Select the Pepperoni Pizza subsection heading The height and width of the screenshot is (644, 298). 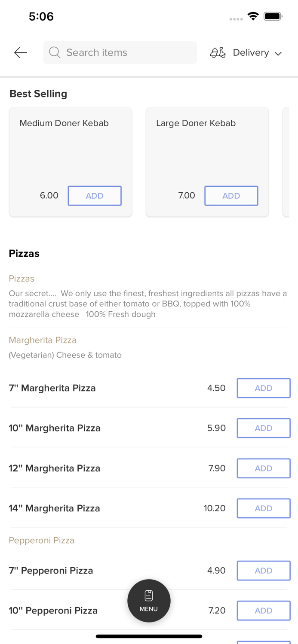click(41, 540)
